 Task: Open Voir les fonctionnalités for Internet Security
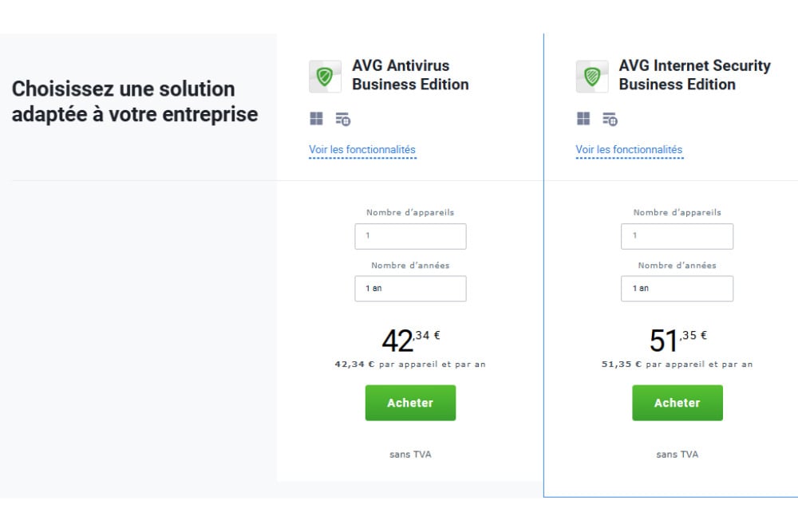click(x=629, y=150)
